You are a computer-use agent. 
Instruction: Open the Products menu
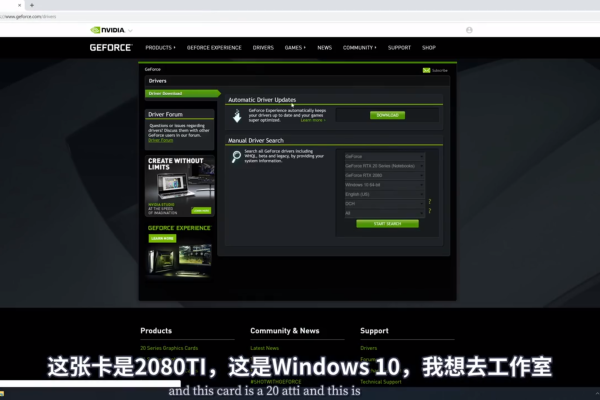point(160,47)
